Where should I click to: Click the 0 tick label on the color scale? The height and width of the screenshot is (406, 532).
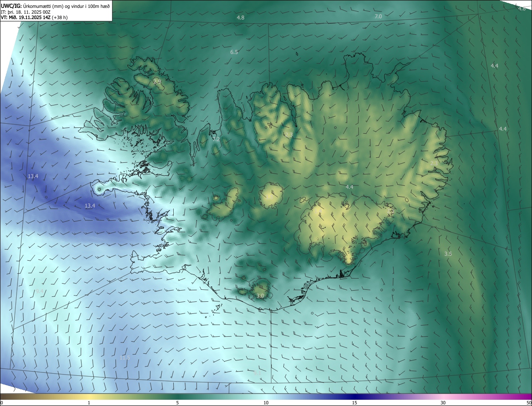click(2, 403)
